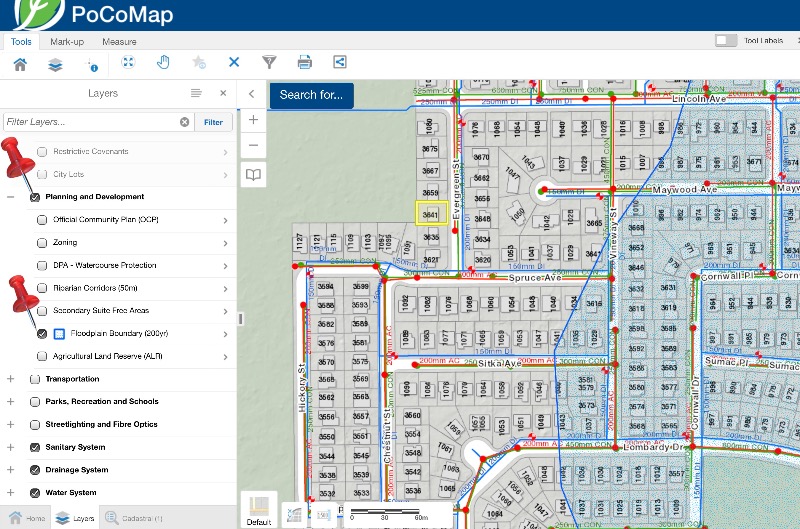Select the Identify point tool
This screenshot has height=529, width=800.
click(91, 64)
